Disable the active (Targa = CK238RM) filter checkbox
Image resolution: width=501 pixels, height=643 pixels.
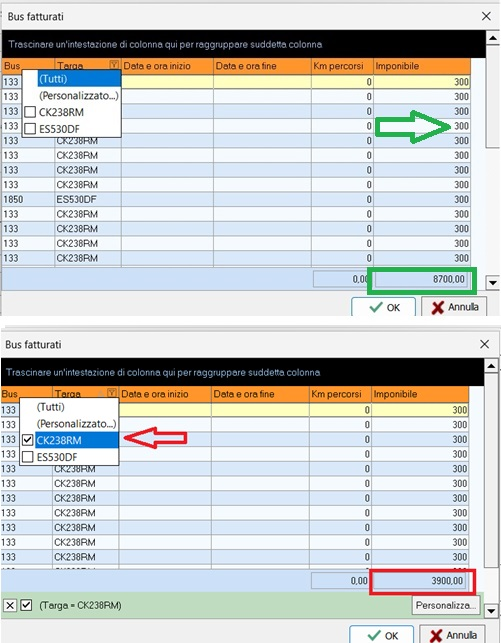click(26, 605)
